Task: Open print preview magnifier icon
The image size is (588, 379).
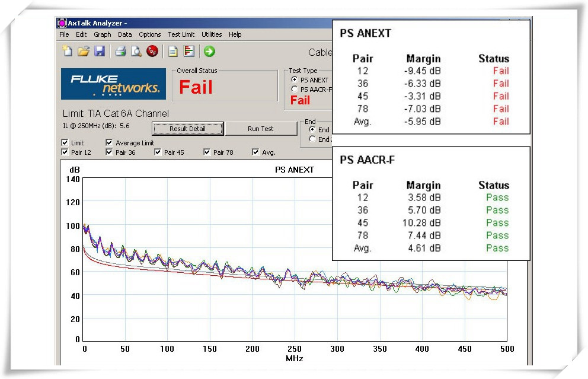Action: pyautogui.click(x=136, y=51)
